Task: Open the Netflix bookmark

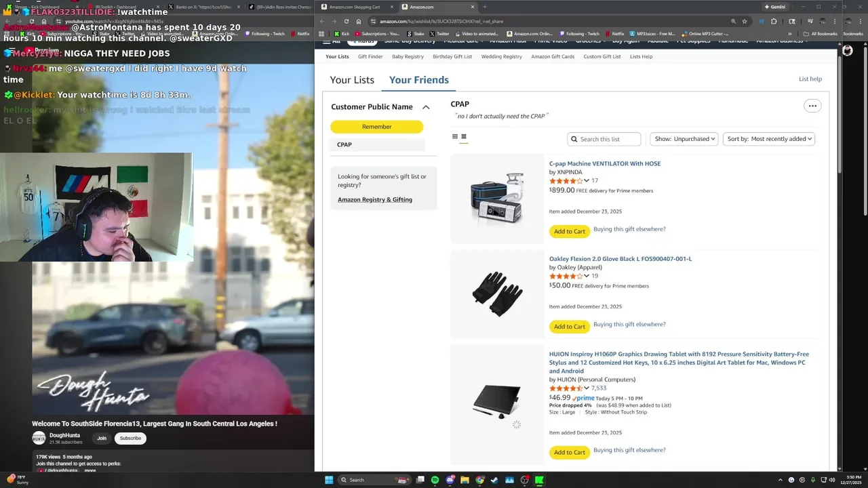Action: [x=614, y=33]
